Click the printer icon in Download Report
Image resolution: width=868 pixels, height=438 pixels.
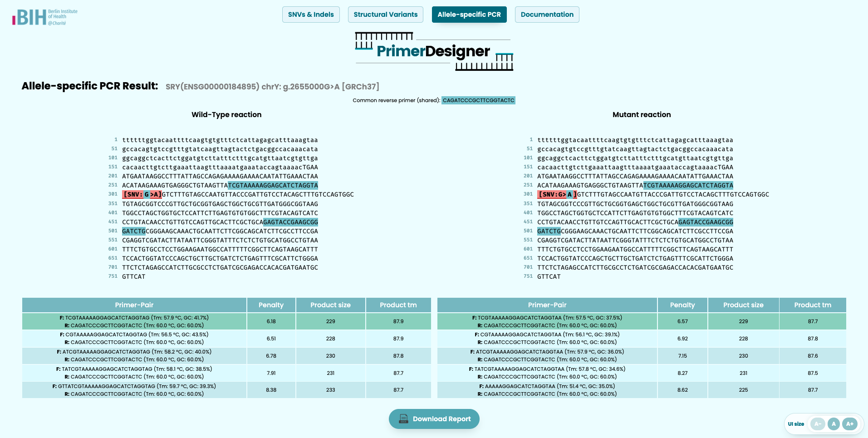click(403, 419)
